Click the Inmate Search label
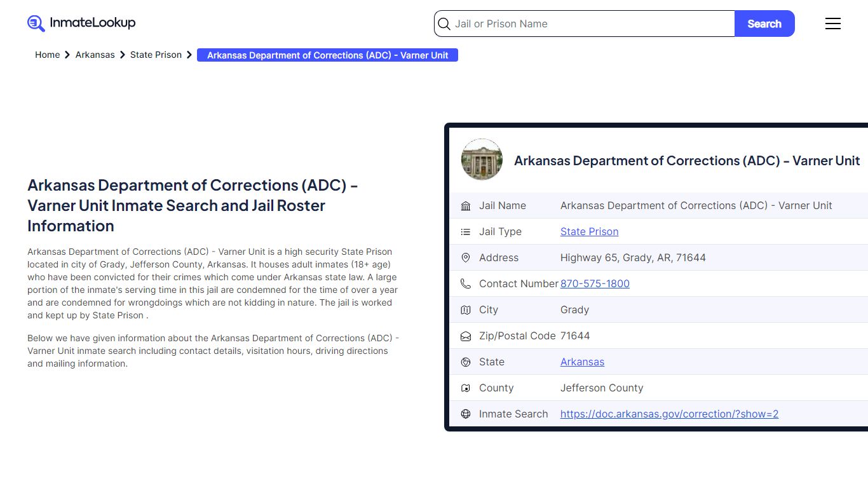 coord(513,414)
